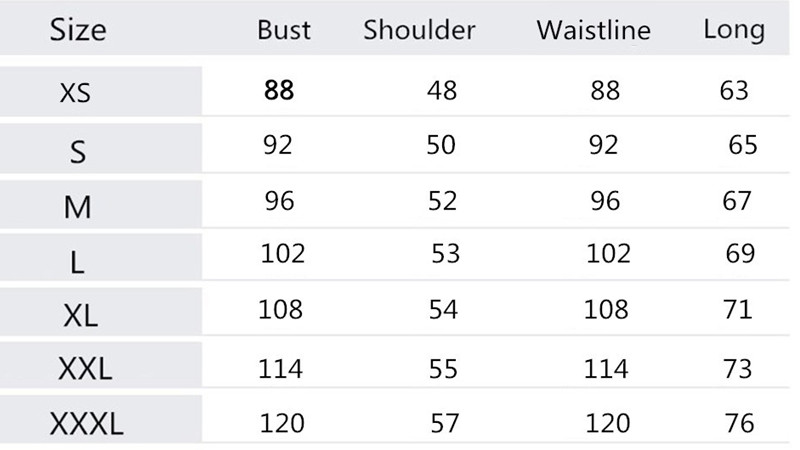800x450 pixels.
Task: Select the XS size row label
Action: (x=76, y=93)
